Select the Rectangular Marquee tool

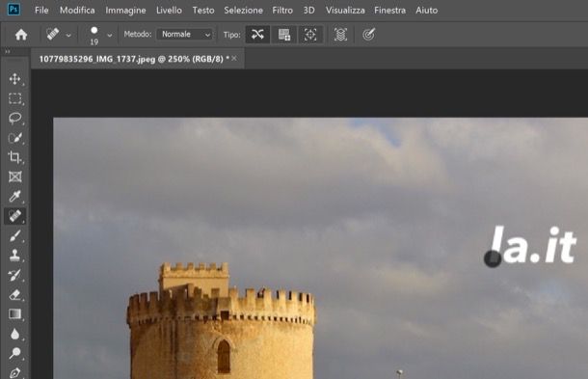(x=15, y=98)
